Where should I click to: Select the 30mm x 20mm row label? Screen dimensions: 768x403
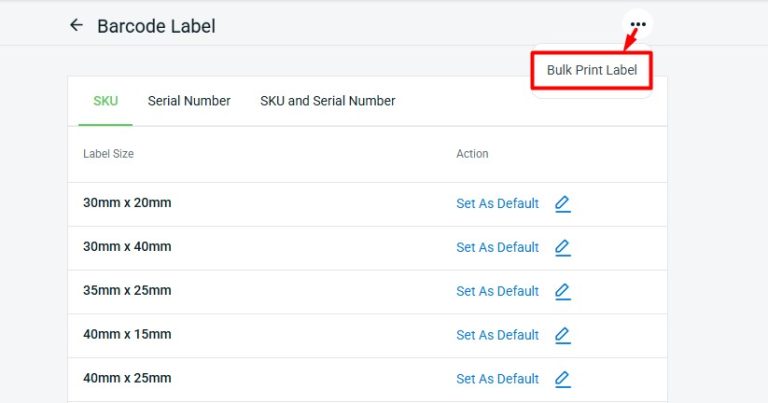127,203
